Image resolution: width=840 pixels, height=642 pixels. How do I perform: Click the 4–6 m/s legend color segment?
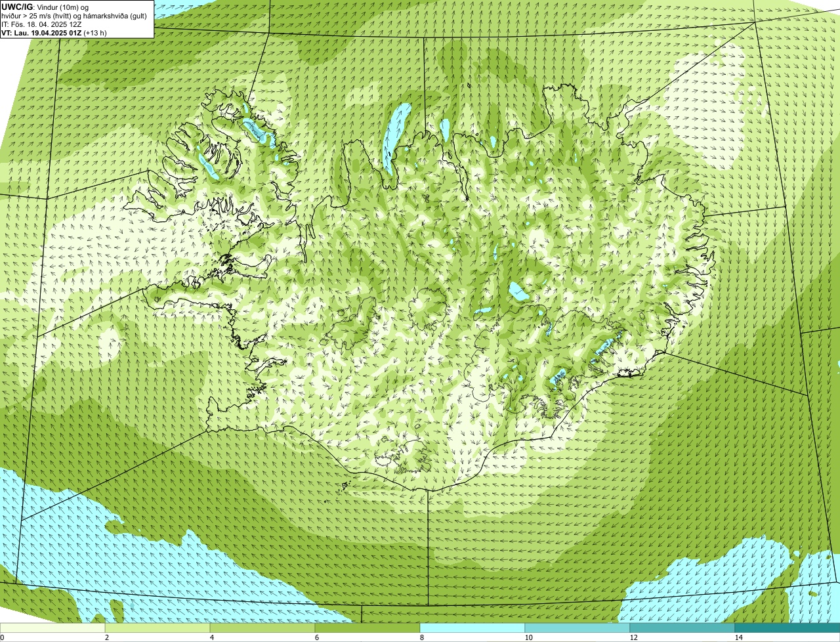point(262,628)
